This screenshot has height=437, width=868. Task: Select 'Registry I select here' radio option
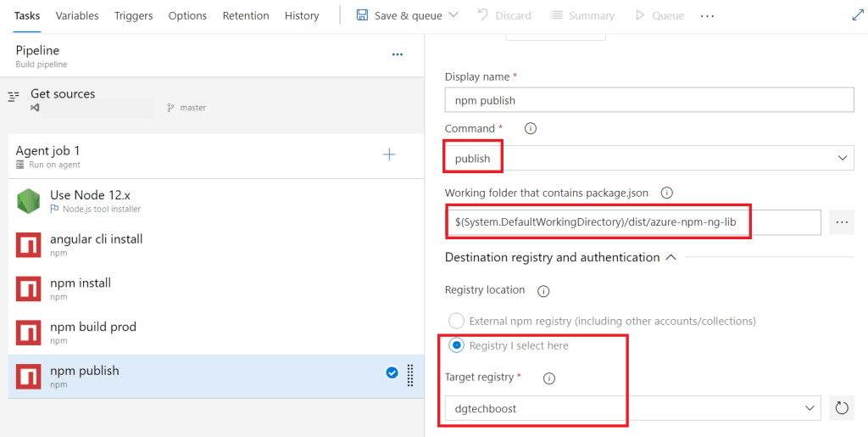tap(456, 345)
